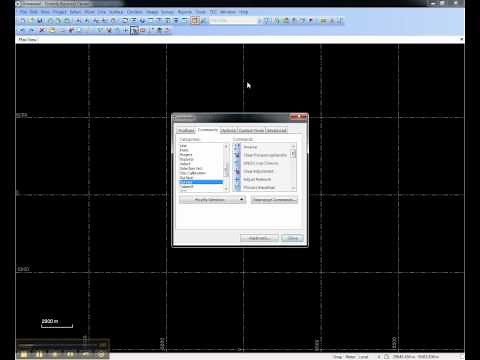This screenshot has width=480, height=360.
Task: Open the Corridor menu
Action: pos(134,12)
